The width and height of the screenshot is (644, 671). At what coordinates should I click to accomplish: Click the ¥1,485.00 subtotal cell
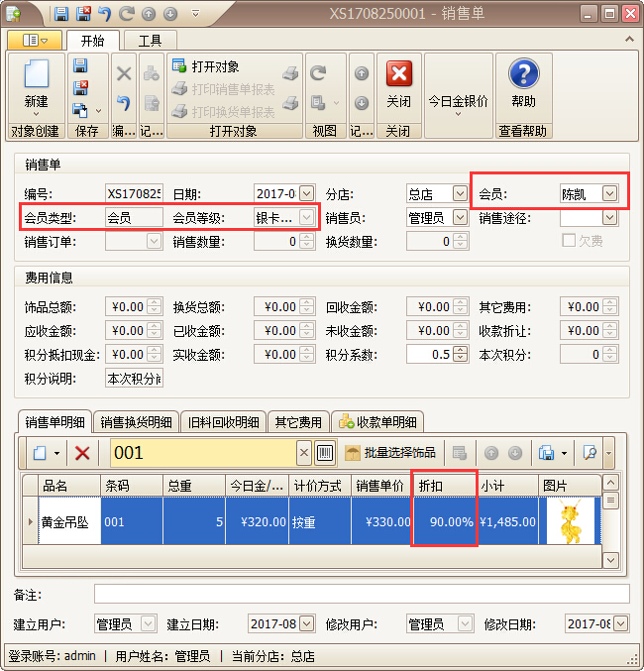point(507,521)
